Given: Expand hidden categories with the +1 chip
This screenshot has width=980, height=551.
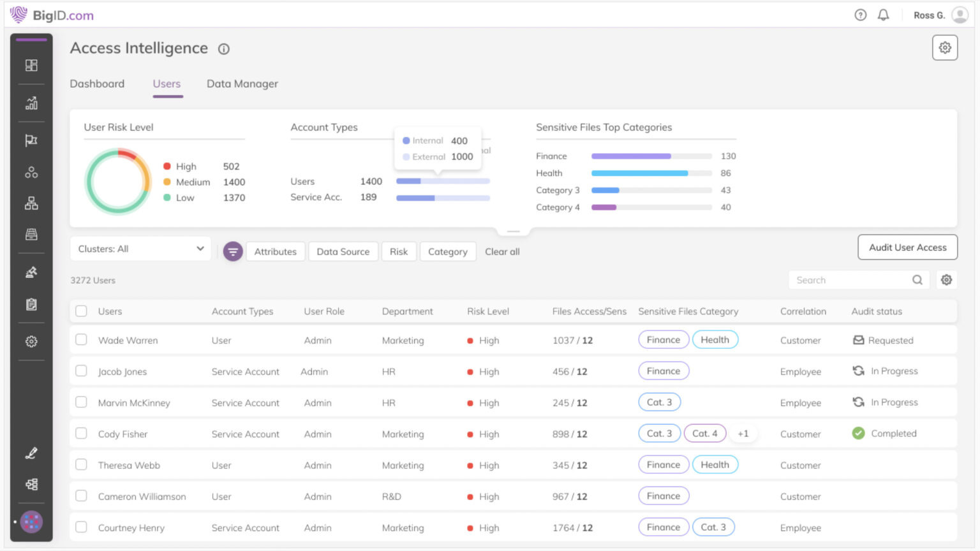Looking at the screenshot, I should click(x=743, y=433).
